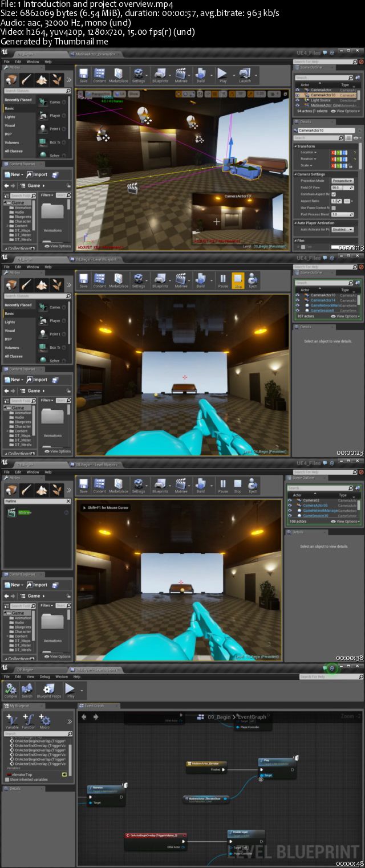365x868 pixels.
Task: Open Auto Activate for Player Disabled dropdown
Action: tap(342, 230)
